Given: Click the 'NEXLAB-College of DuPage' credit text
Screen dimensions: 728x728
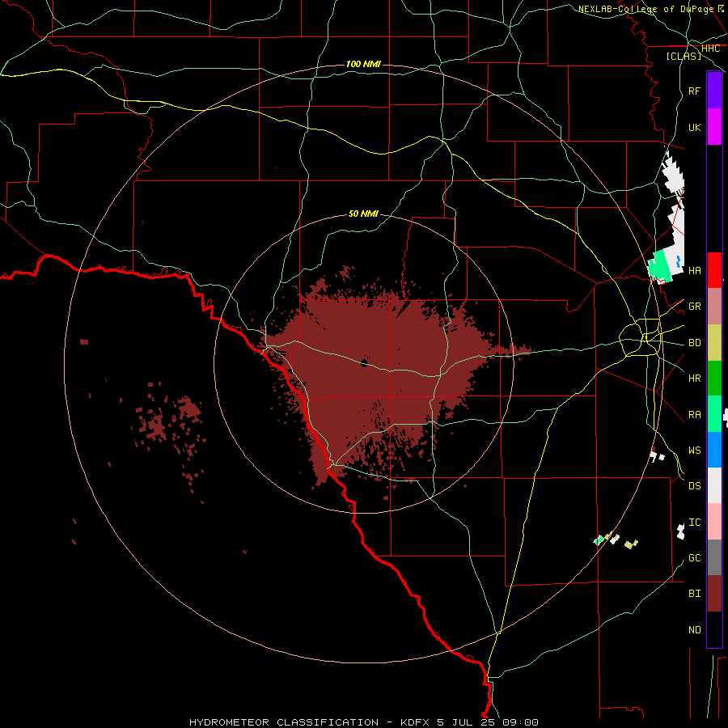Looking at the screenshot, I should 646,9.
